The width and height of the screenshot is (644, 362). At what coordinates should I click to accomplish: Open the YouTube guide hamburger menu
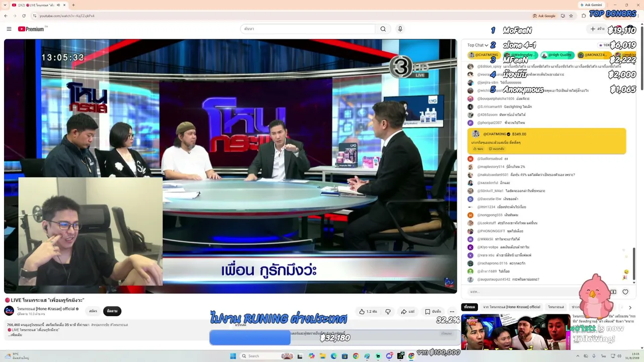[9, 29]
